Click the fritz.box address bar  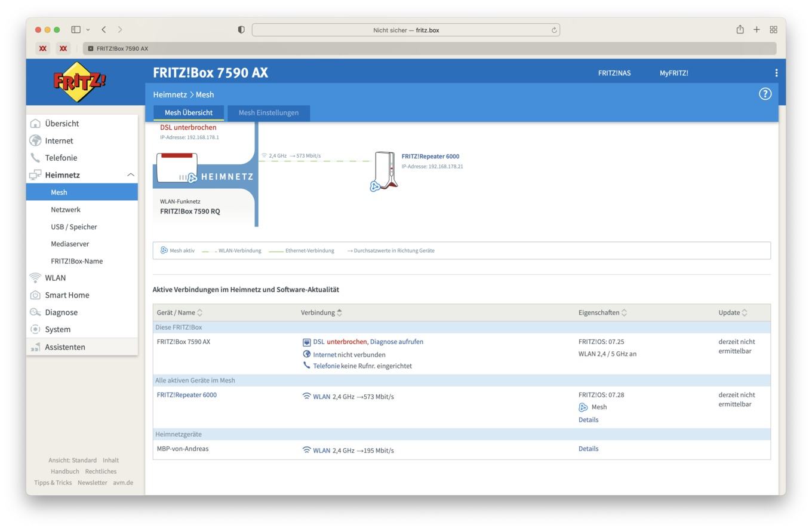coord(406,30)
